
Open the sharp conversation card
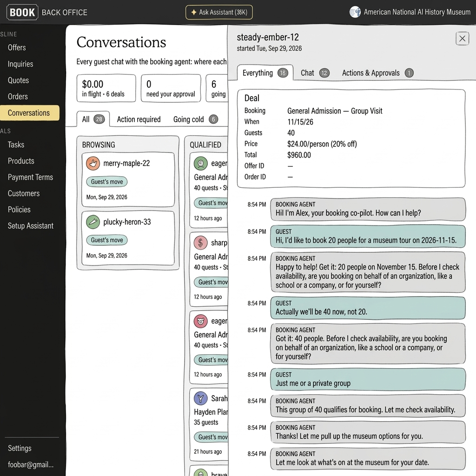click(x=209, y=270)
